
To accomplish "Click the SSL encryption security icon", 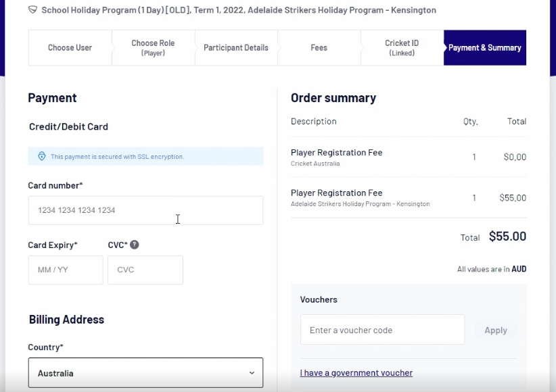I will click(42, 157).
